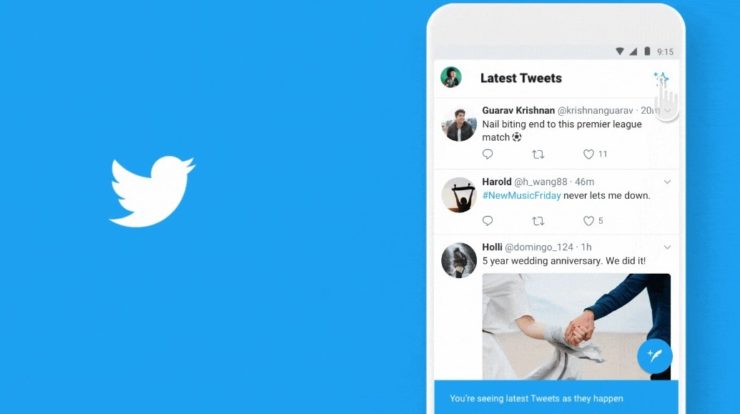The image size is (740, 414).
Task: Retweet Guarav Krishnan's premier league tweet
Action: pyautogui.click(x=538, y=154)
